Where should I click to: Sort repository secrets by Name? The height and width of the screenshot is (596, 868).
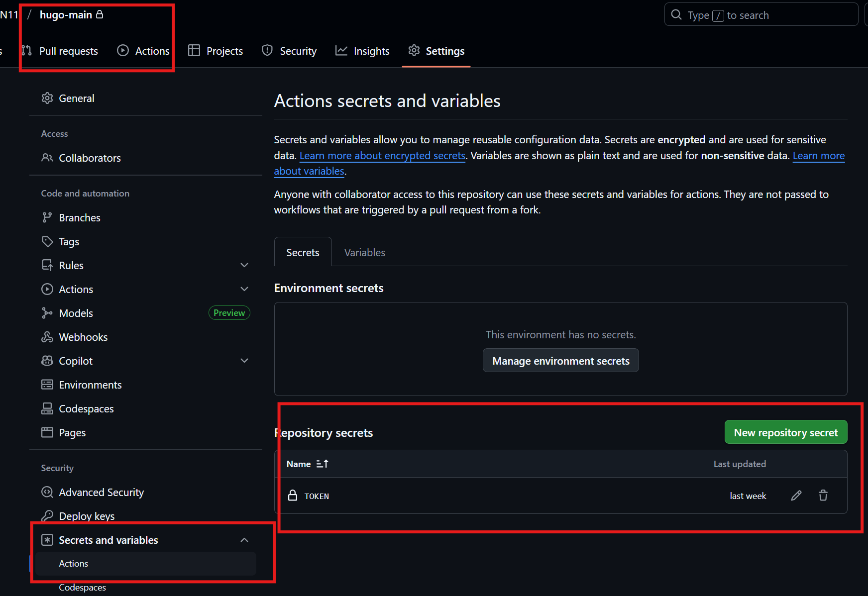pos(308,464)
